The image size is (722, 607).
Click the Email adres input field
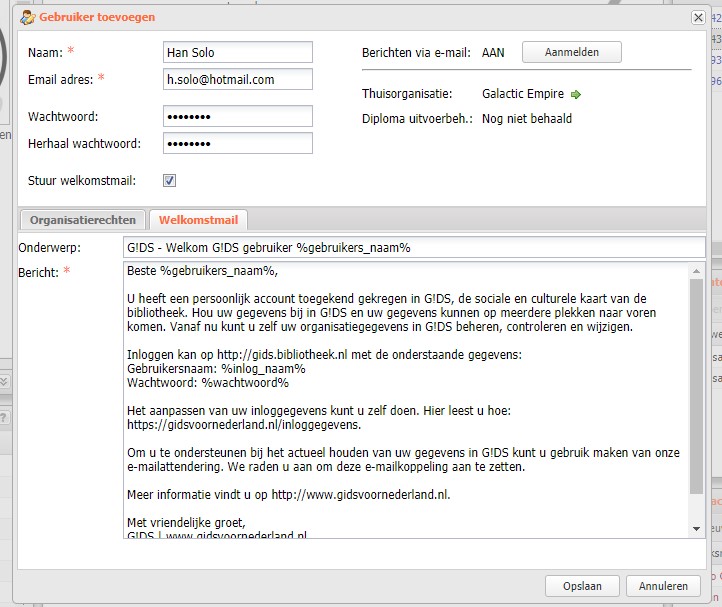point(238,79)
